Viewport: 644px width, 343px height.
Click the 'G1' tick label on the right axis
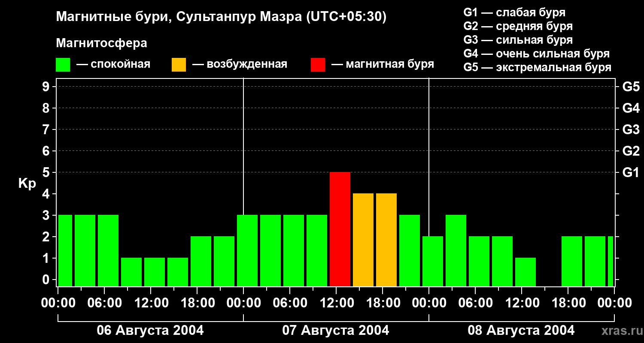click(x=631, y=172)
